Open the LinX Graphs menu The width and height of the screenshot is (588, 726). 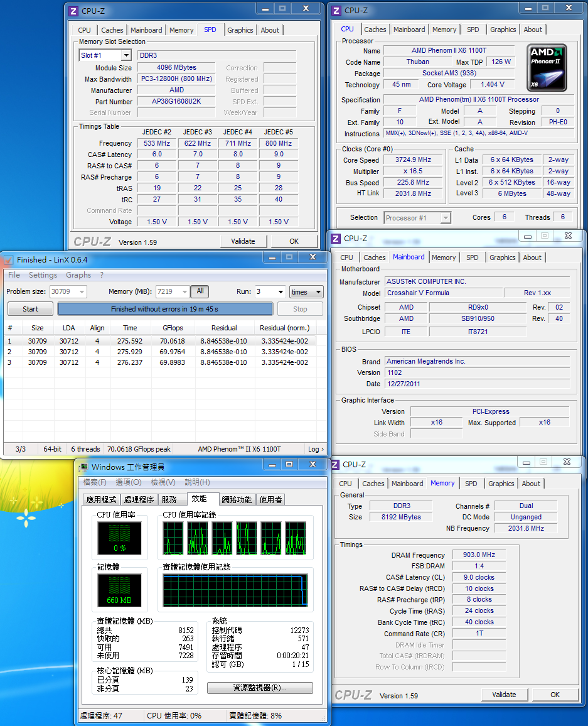78,275
